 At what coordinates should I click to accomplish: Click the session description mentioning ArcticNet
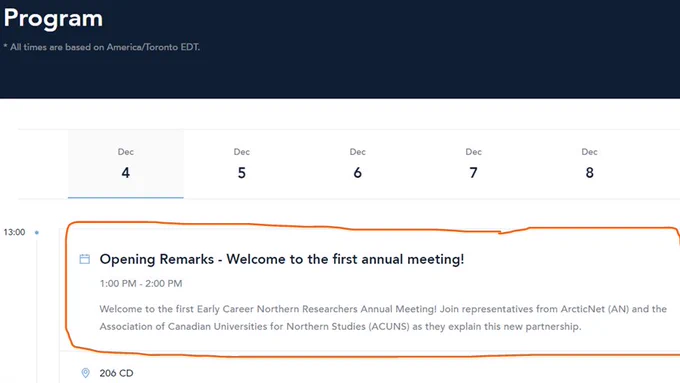coord(383,318)
